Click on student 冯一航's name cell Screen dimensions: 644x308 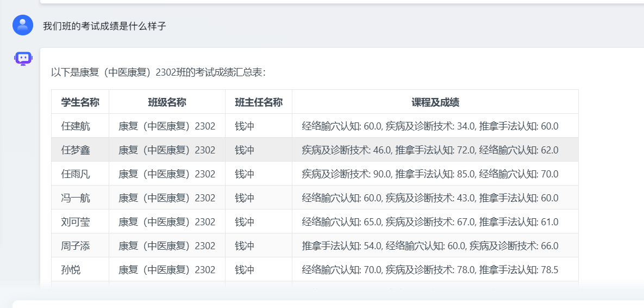76,198
